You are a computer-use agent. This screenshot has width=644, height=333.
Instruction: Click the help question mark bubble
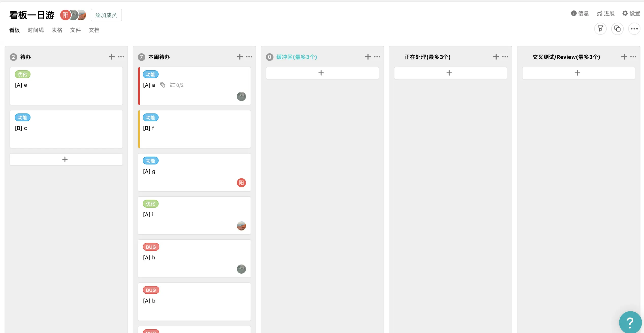pos(630,323)
